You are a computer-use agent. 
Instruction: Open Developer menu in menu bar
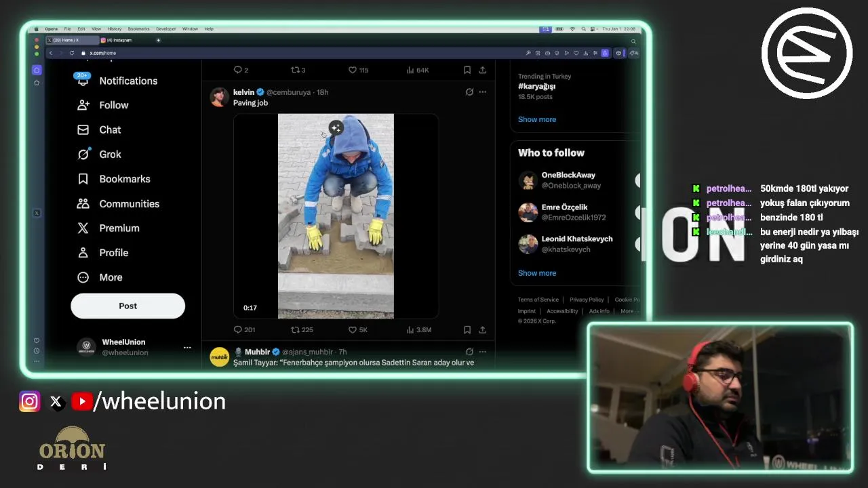click(166, 29)
